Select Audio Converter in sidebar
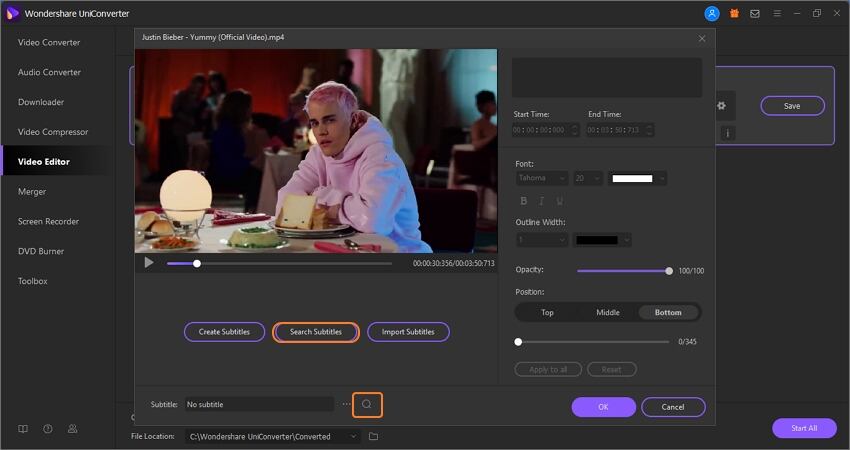This screenshot has width=850, height=450. pos(49,72)
